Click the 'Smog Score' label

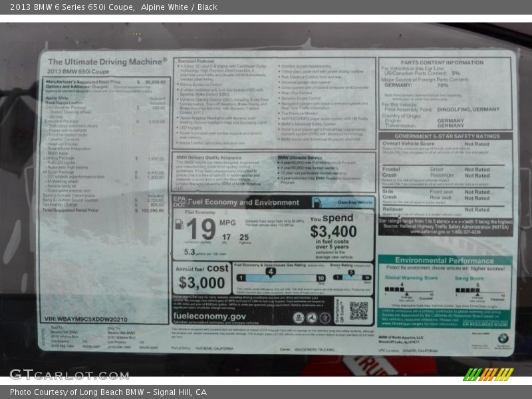click(x=469, y=278)
